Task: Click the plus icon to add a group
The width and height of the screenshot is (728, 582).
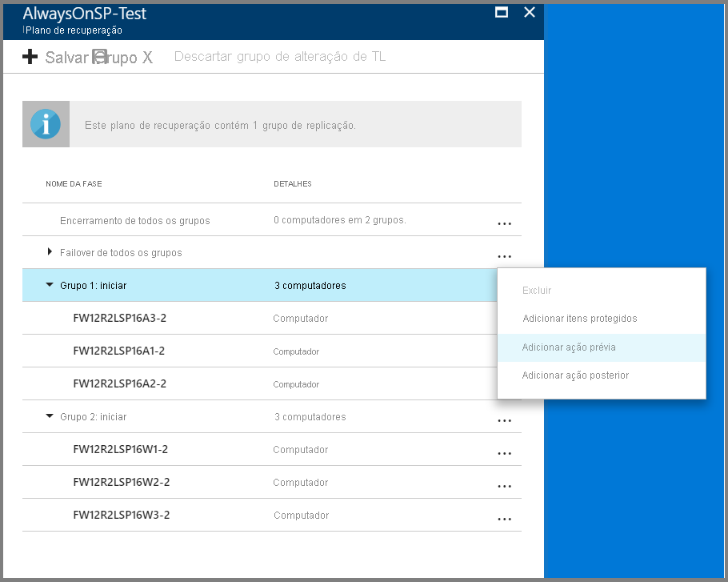Action: (x=30, y=57)
